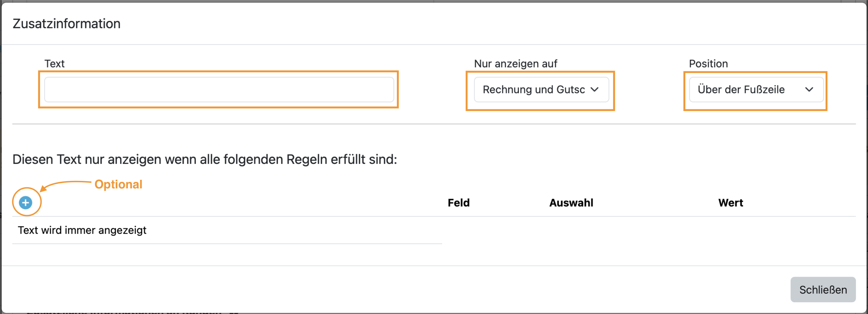Click the orange 'Optional' annotation text
This screenshot has height=314, width=868.
118,184
